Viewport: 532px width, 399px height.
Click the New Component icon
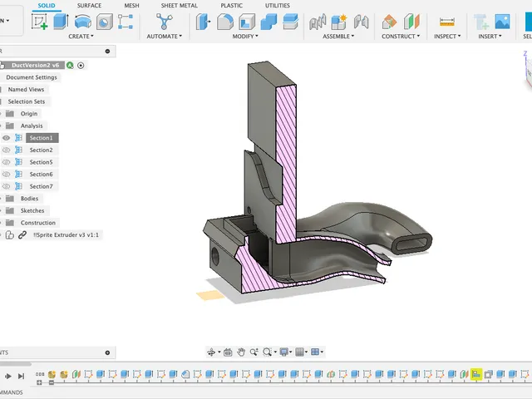click(339, 22)
